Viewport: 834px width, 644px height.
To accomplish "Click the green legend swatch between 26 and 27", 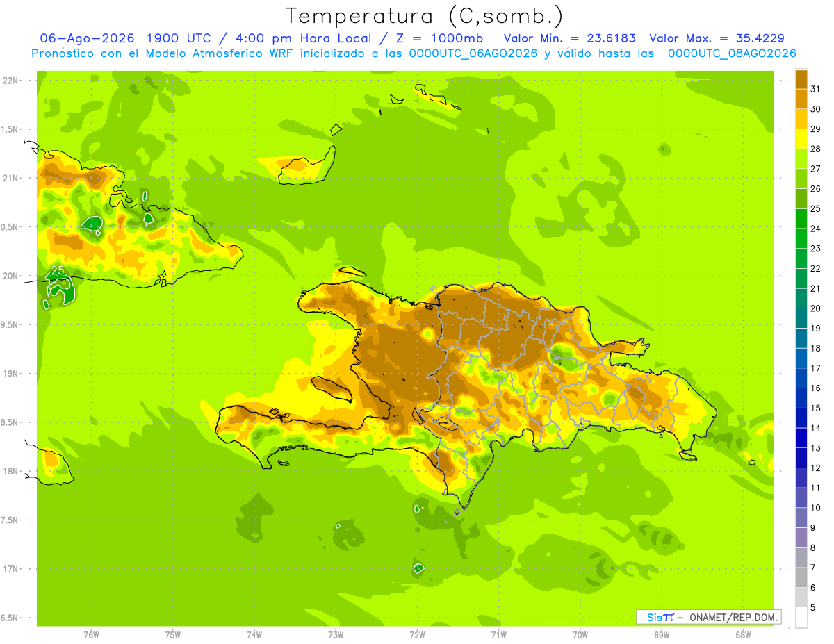I will (x=801, y=179).
